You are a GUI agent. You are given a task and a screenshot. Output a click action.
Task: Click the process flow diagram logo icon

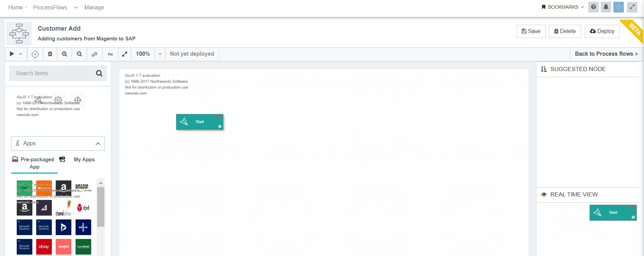coord(19,33)
